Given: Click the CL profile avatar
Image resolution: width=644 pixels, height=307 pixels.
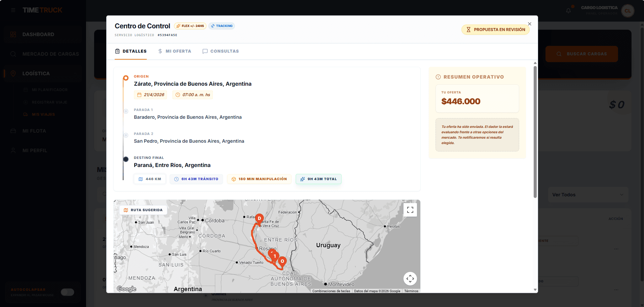Looking at the screenshot, I should (x=628, y=11).
